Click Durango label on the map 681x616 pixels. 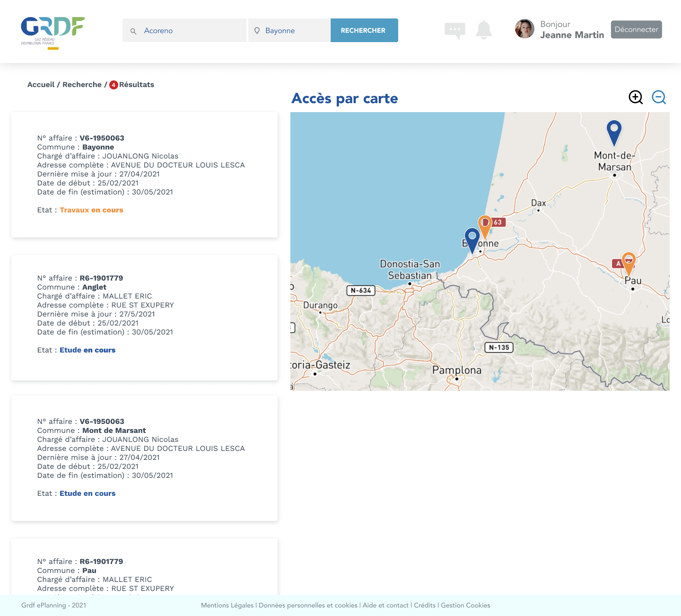click(x=320, y=305)
